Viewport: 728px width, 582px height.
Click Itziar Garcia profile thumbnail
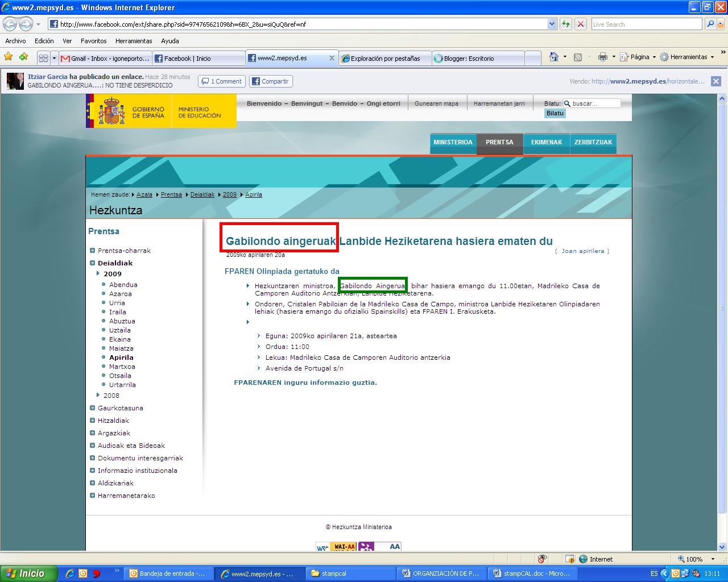[x=15, y=81]
